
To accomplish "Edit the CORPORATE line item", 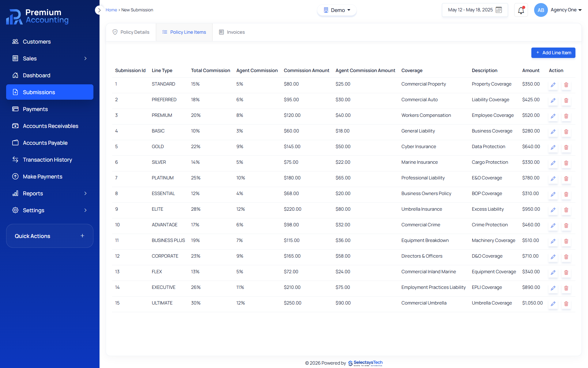I will (553, 257).
